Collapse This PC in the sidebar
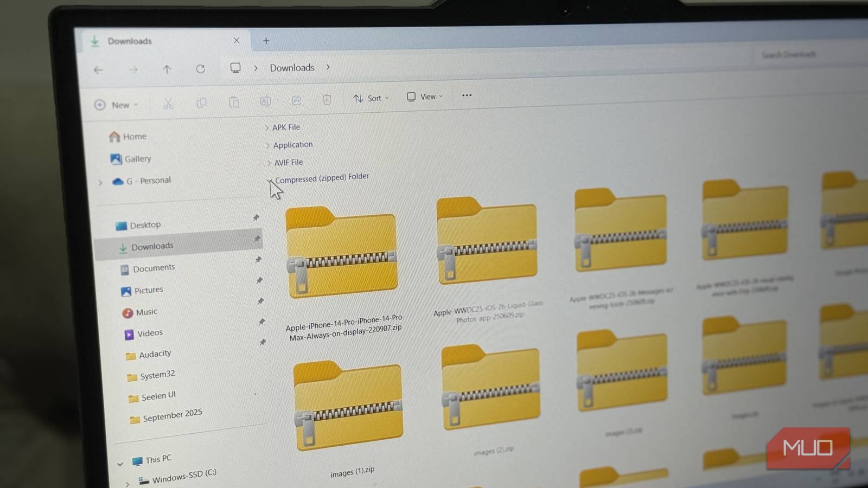The height and width of the screenshot is (488, 868). point(120,463)
